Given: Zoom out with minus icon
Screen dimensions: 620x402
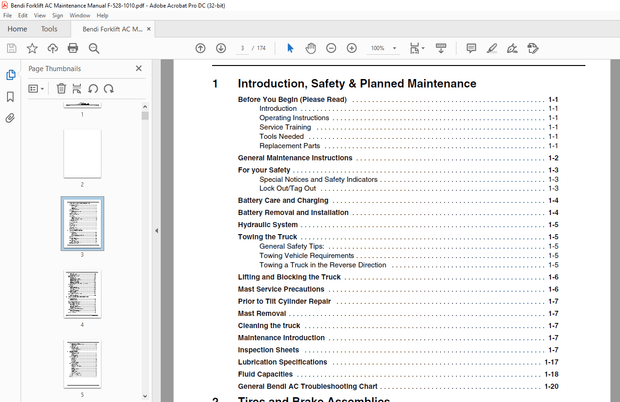Looking at the screenshot, I should point(331,48).
